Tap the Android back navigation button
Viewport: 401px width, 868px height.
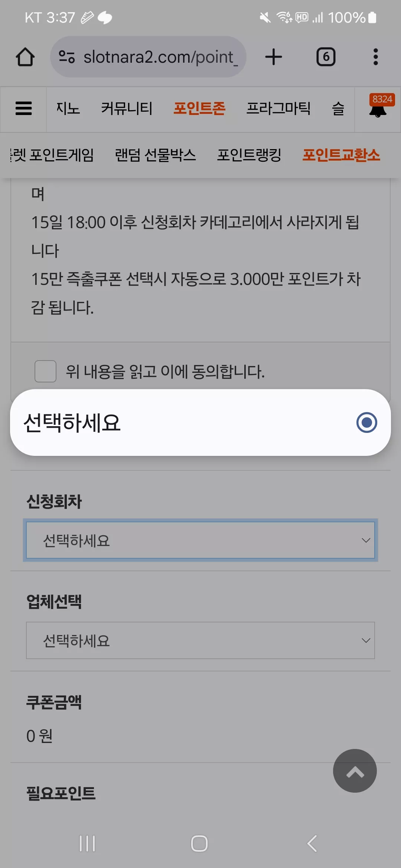[312, 844]
